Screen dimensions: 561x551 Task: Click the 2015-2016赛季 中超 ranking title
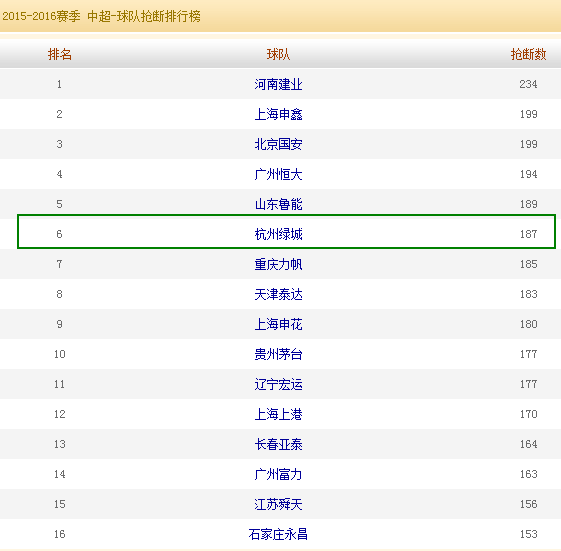coord(101,16)
